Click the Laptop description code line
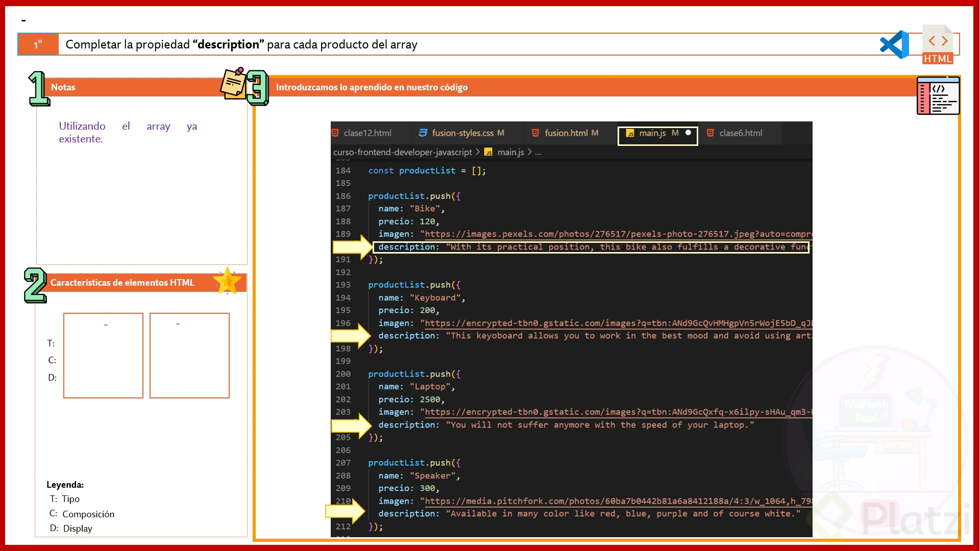 point(566,425)
